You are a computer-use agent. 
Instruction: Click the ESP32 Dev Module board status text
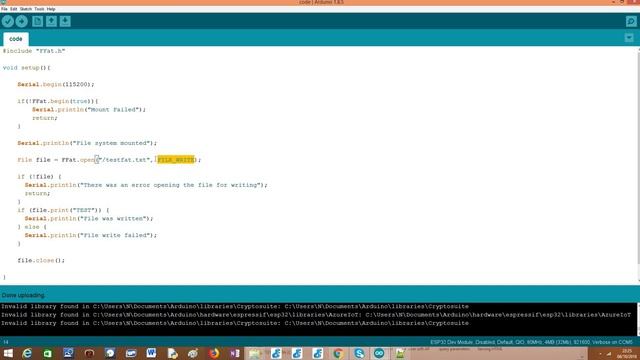point(531,342)
